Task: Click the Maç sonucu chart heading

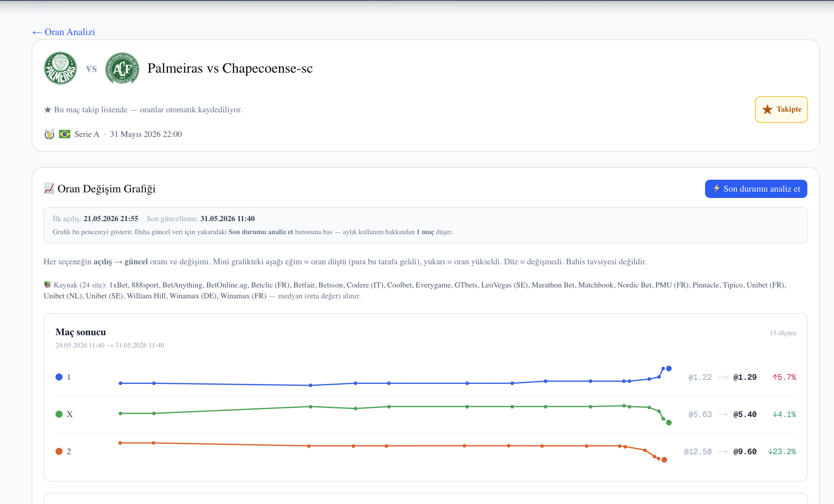Action: [x=81, y=332]
